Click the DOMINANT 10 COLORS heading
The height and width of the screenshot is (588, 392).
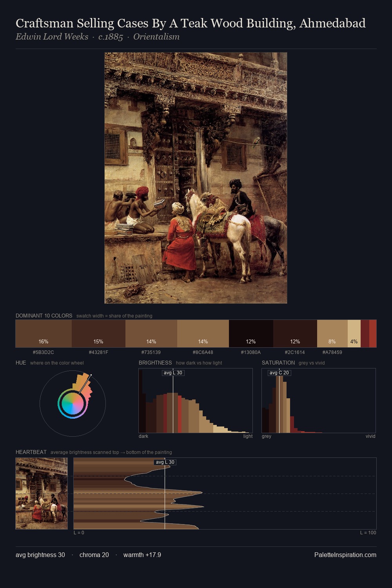[x=44, y=316]
